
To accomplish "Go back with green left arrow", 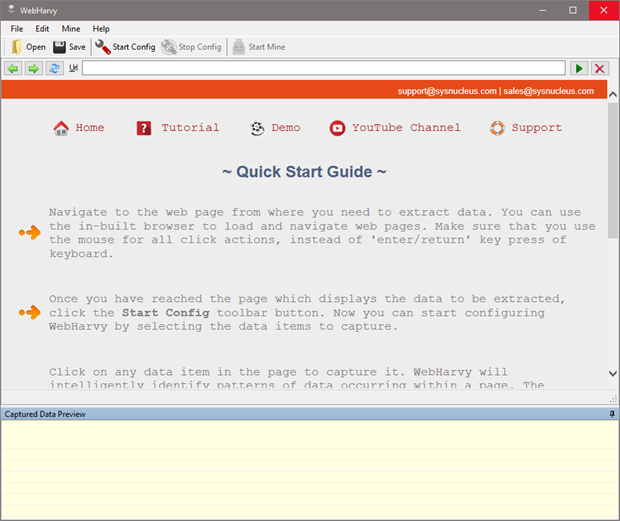I will click(x=13, y=68).
